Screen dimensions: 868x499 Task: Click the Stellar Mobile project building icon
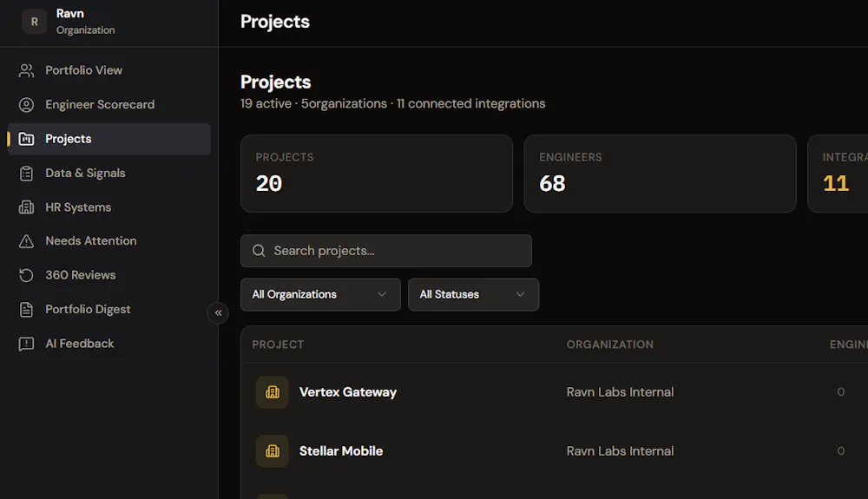273,451
